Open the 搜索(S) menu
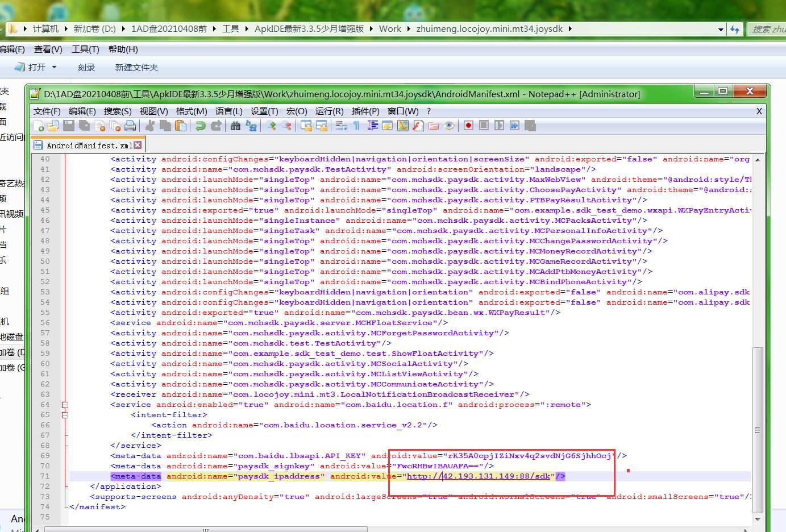 [117, 111]
